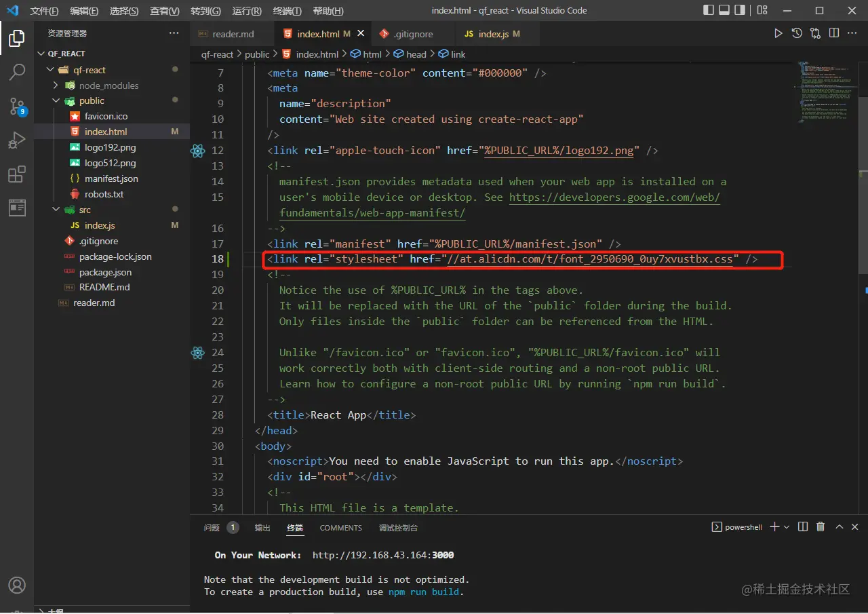The image size is (868, 614).
Task: Open favicon.ico in the explorer
Action: 106,116
